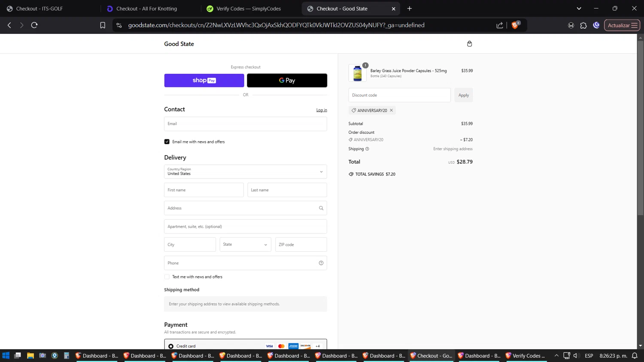
Task: Focus the Apartment, suite, etc. field
Action: (x=246, y=226)
